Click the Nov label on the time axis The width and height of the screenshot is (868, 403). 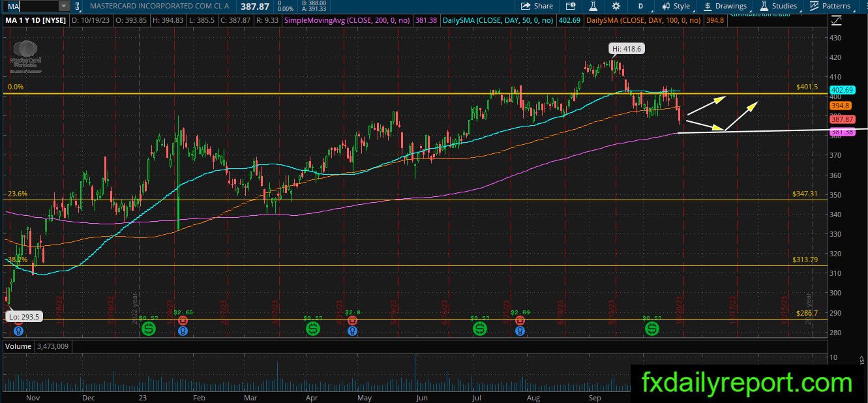pos(33,397)
